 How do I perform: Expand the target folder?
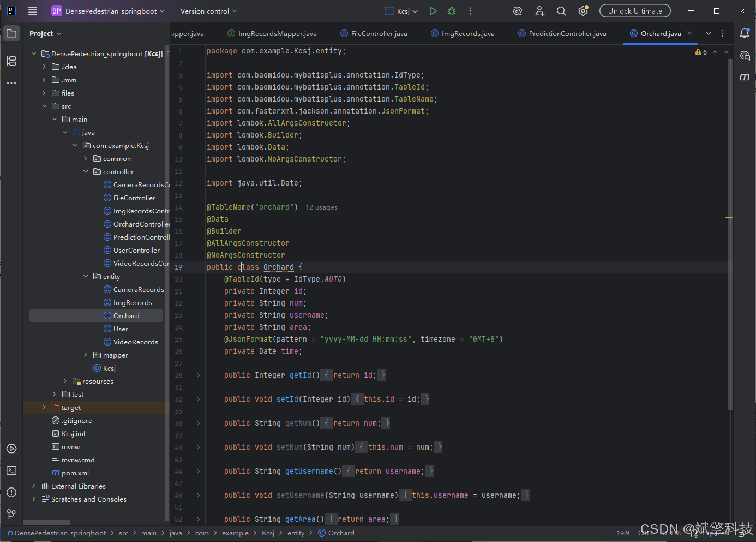(44, 407)
